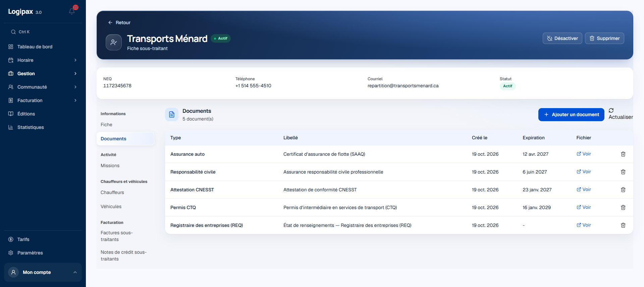The width and height of the screenshot is (644, 287).
Task: Delete the Permis CTQ document row
Action: point(623,207)
